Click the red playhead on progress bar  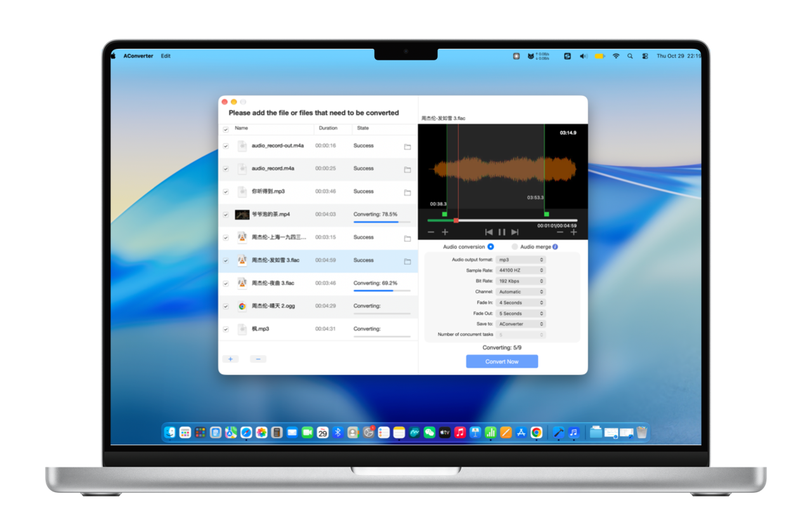click(x=456, y=220)
